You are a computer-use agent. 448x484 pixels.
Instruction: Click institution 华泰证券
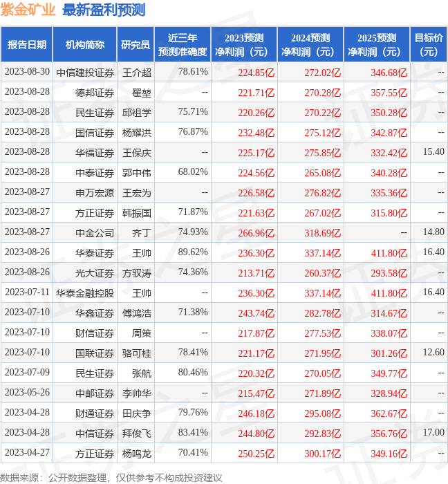95,253
